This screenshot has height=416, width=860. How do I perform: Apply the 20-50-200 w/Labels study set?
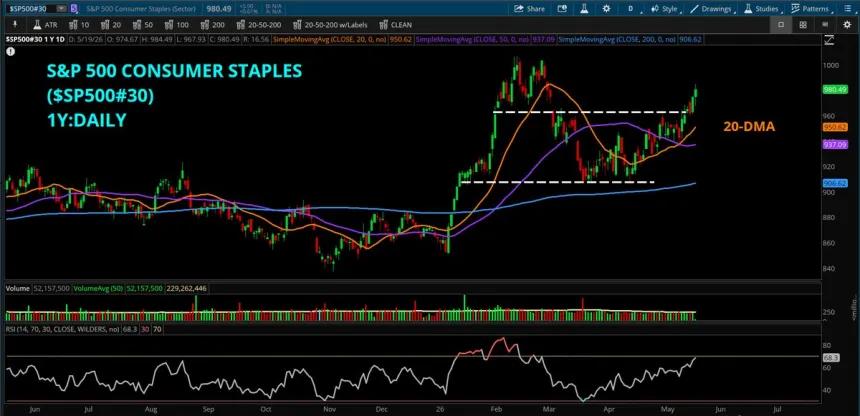coord(331,25)
